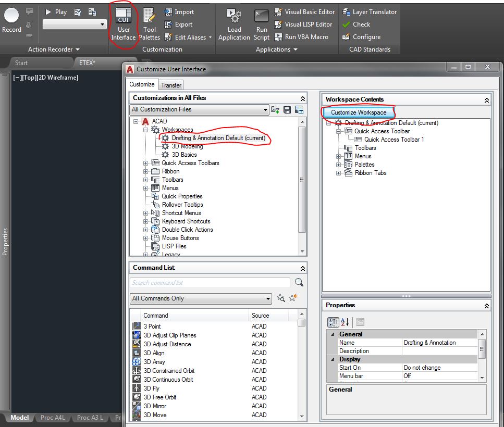The height and width of the screenshot is (427, 504).
Task: Collapse Workspace Contents panel
Action: point(487,100)
